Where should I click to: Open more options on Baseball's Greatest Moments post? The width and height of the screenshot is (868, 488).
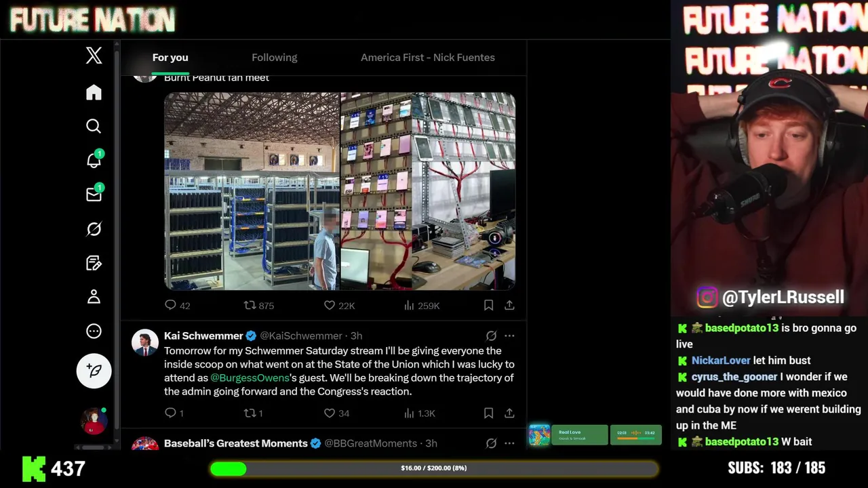click(509, 443)
